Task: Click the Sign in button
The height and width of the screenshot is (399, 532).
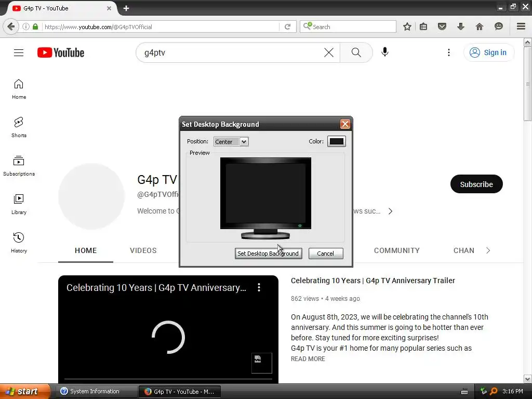Action: pyautogui.click(x=488, y=52)
